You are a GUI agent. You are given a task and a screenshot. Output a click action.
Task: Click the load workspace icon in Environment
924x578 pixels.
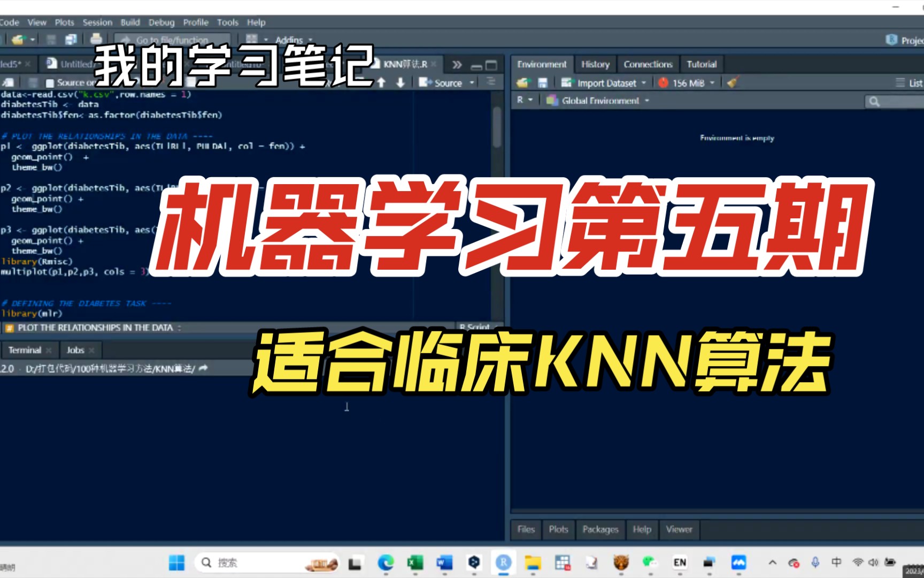coord(522,83)
